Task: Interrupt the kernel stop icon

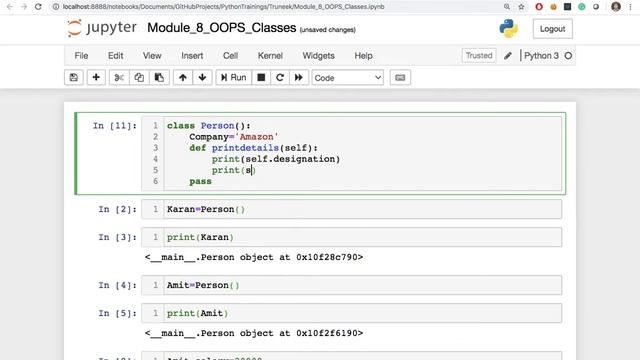Action: tap(261, 78)
